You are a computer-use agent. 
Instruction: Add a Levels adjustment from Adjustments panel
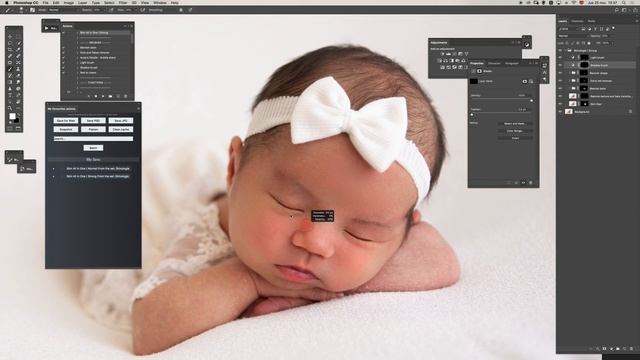point(449,54)
